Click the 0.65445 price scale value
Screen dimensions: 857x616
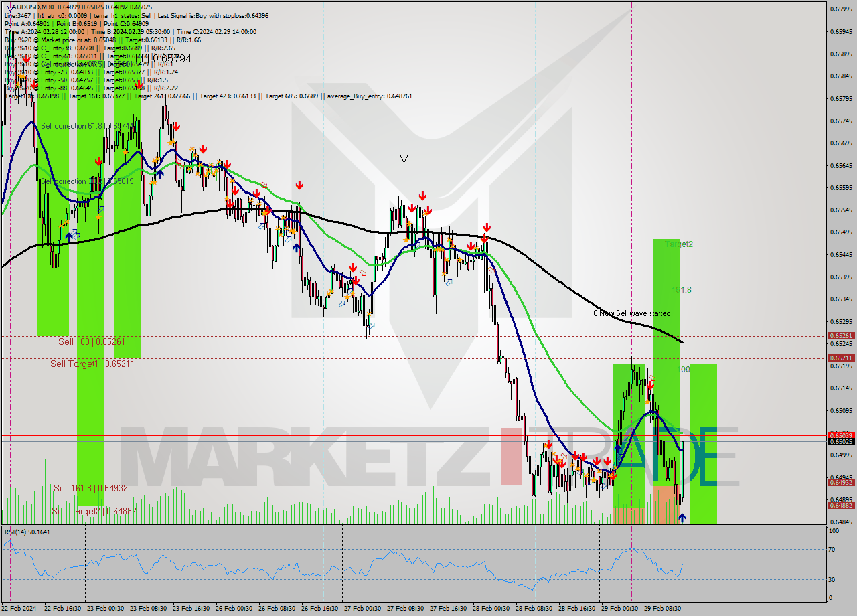(x=841, y=254)
